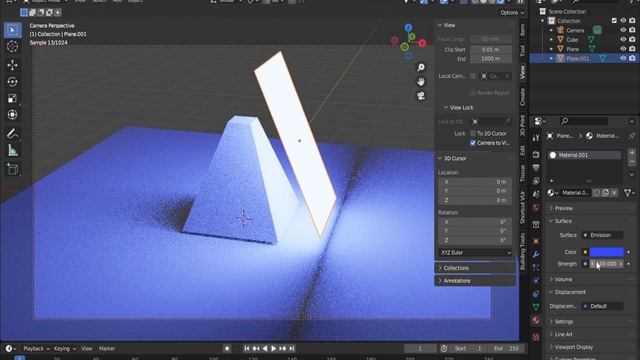Open the Marker menu in timeline

pyautogui.click(x=107, y=349)
